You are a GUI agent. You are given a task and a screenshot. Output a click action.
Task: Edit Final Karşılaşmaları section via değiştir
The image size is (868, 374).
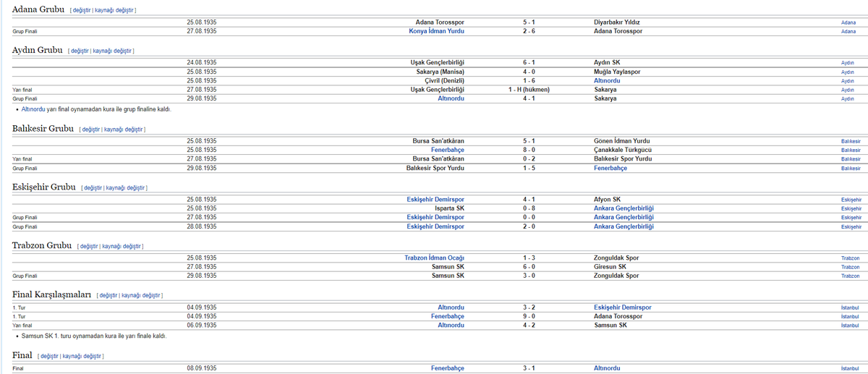(x=109, y=296)
